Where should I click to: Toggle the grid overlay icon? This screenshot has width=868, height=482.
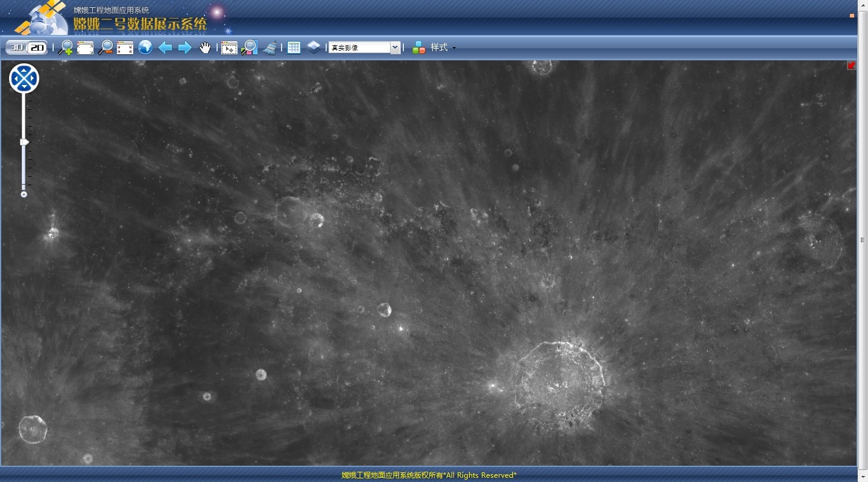coord(294,48)
